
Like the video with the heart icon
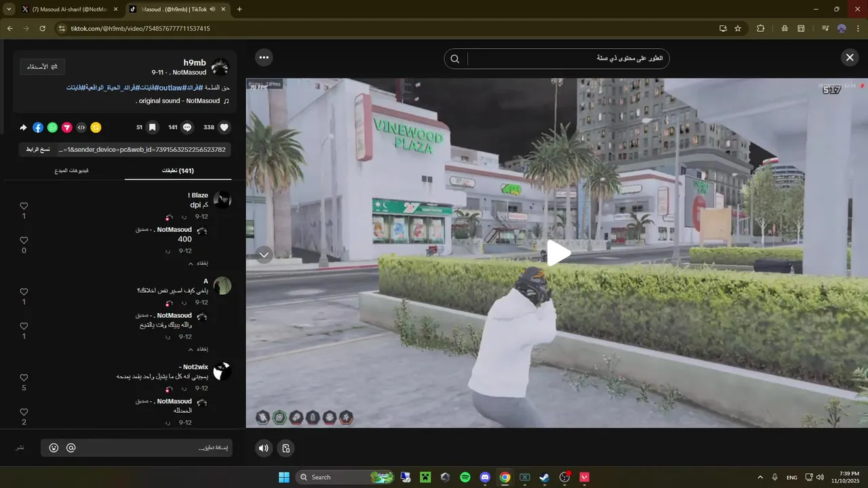pyautogui.click(x=224, y=127)
